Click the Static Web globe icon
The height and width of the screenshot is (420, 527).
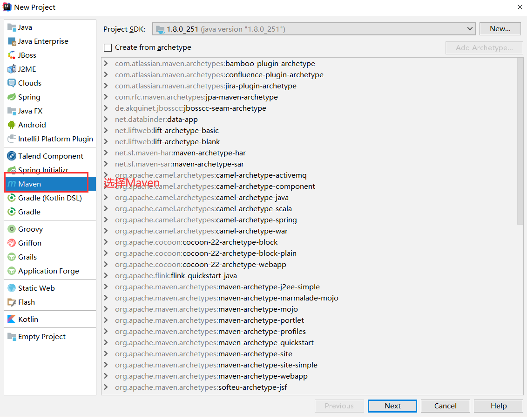click(x=12, y=288)
